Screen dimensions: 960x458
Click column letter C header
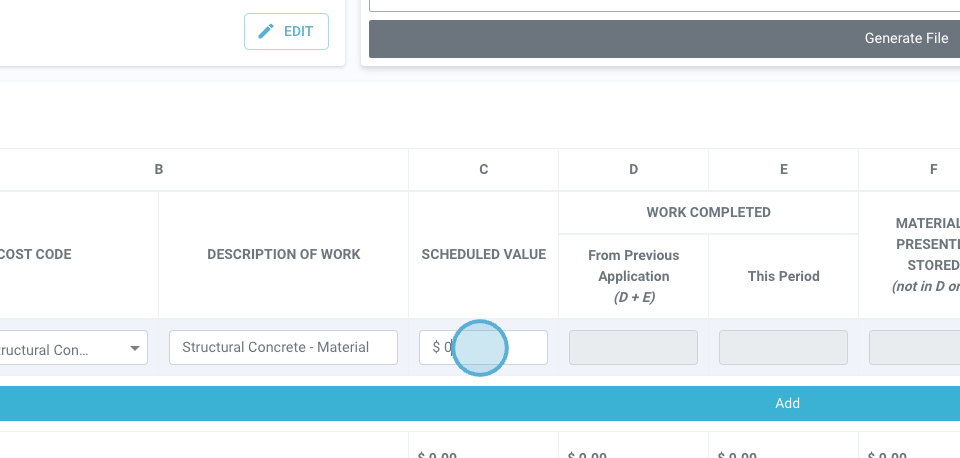point(484,170)
